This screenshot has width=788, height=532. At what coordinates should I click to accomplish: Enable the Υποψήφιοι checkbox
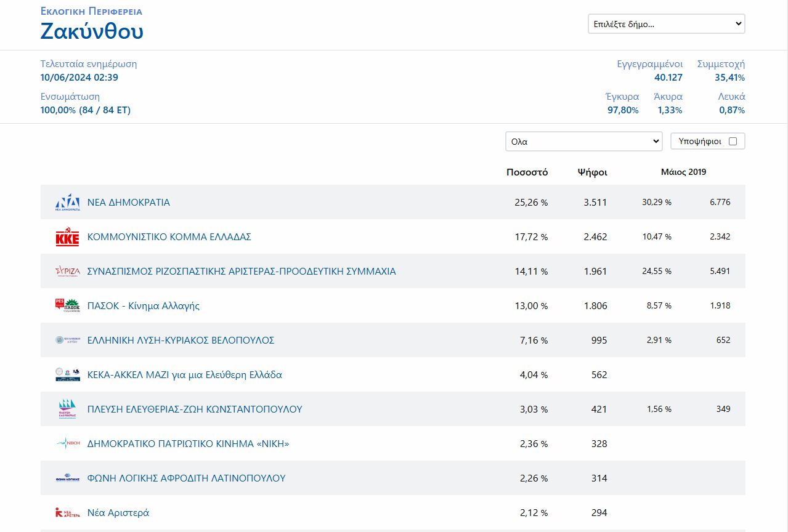(x=733, y=142)
